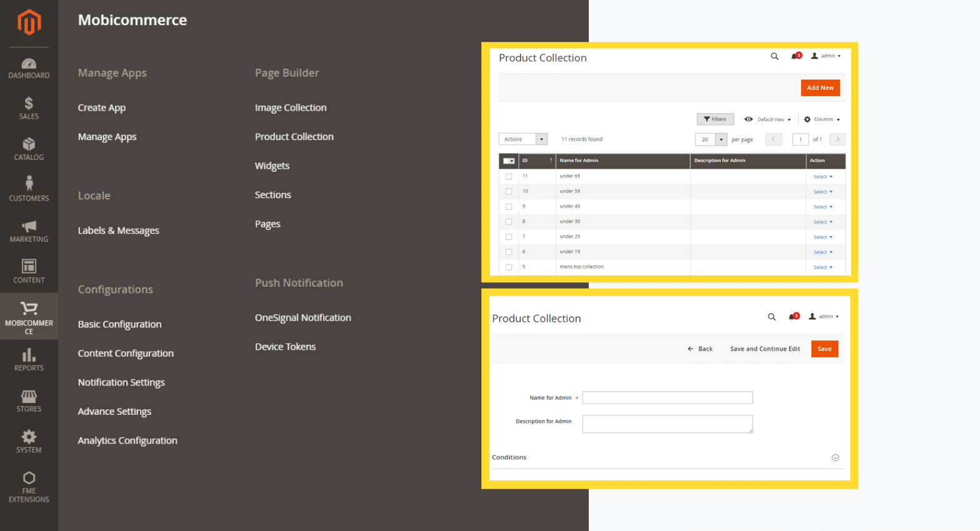Check the row for under 49

pyautogui.click(x=509, y=207)
